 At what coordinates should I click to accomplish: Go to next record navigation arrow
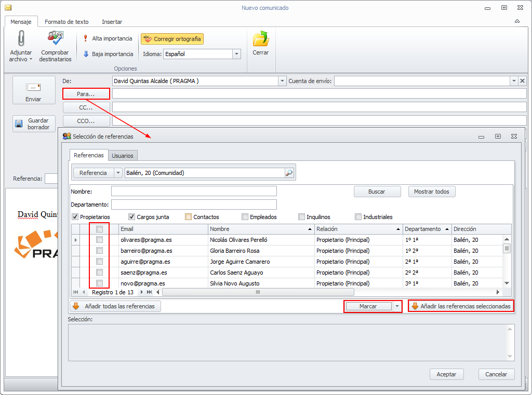(142, 292)
